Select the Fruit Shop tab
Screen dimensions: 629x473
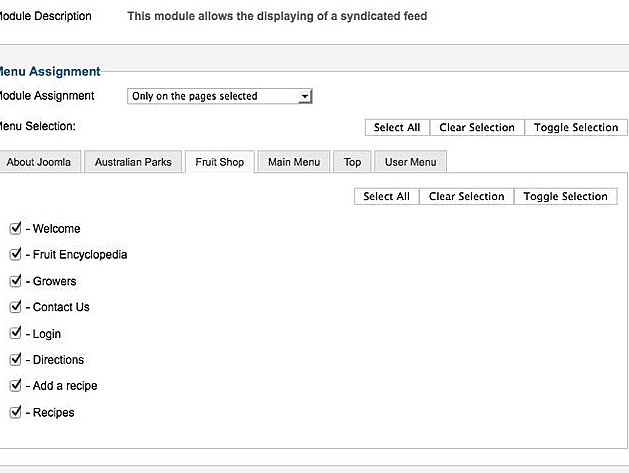coord(219,162)
